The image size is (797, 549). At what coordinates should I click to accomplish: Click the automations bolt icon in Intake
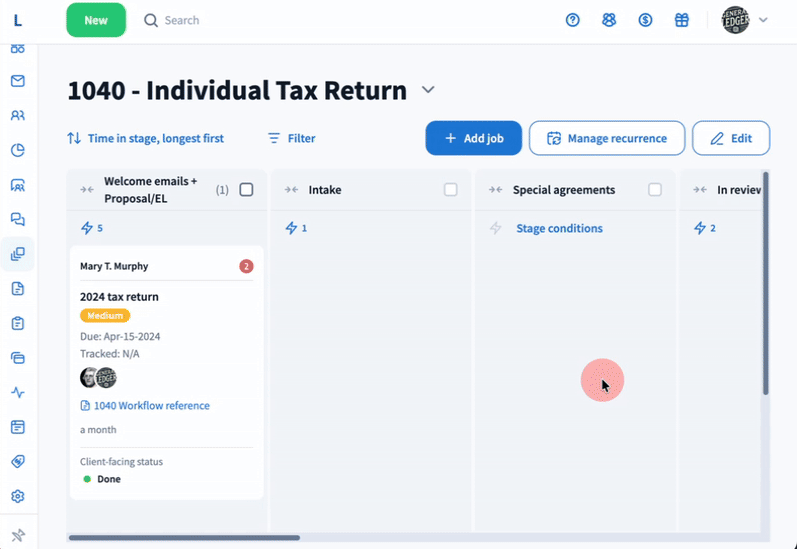click(x=291, y=228)
